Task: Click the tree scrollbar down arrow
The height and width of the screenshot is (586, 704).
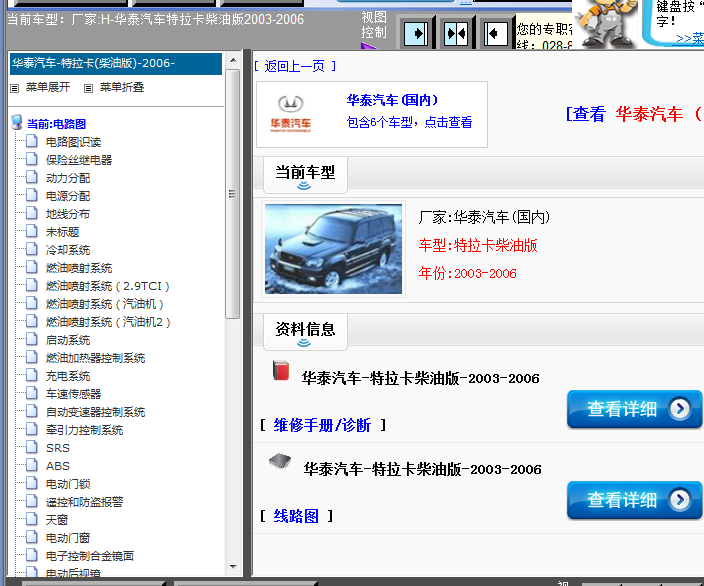Action: coord(233,567)
